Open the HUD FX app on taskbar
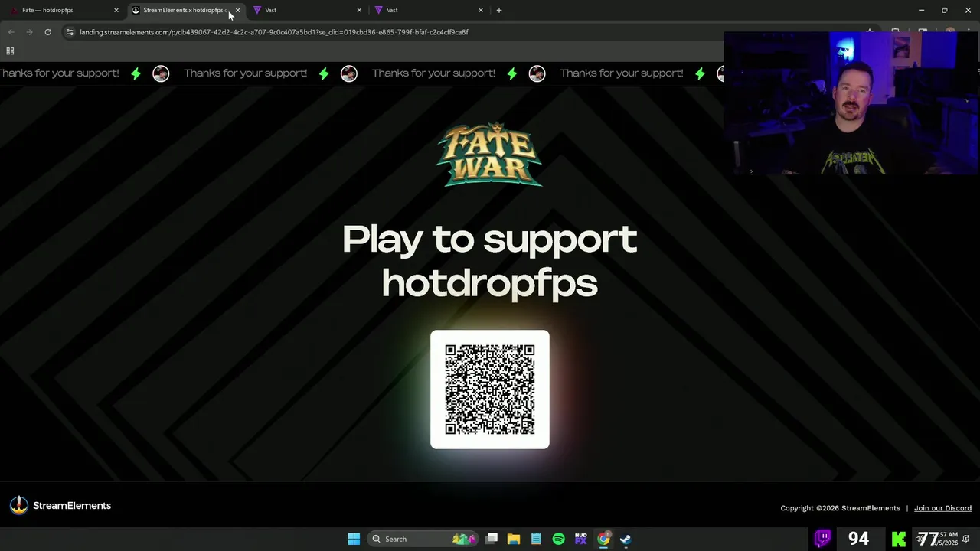The height and width of the screenshot is (551, 980). coord(580,539)
